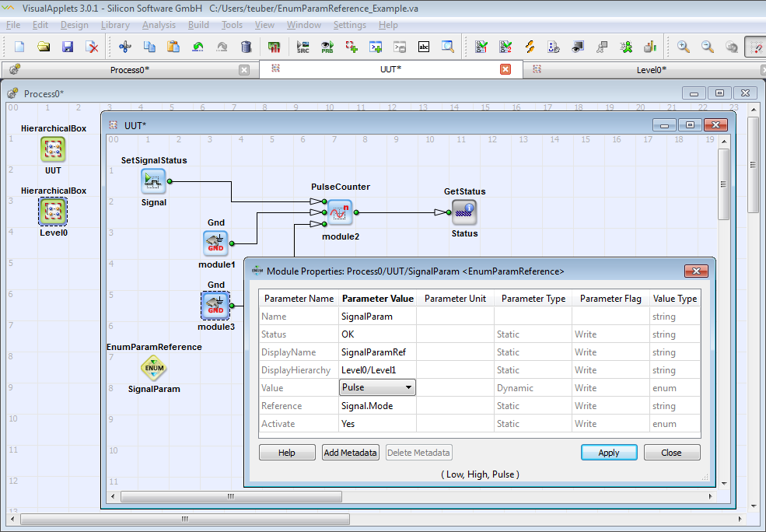The width and height of the screenshot is (766, 532).
Task: Click the Cut scissors toolbar icon
Action: (124, 47)
